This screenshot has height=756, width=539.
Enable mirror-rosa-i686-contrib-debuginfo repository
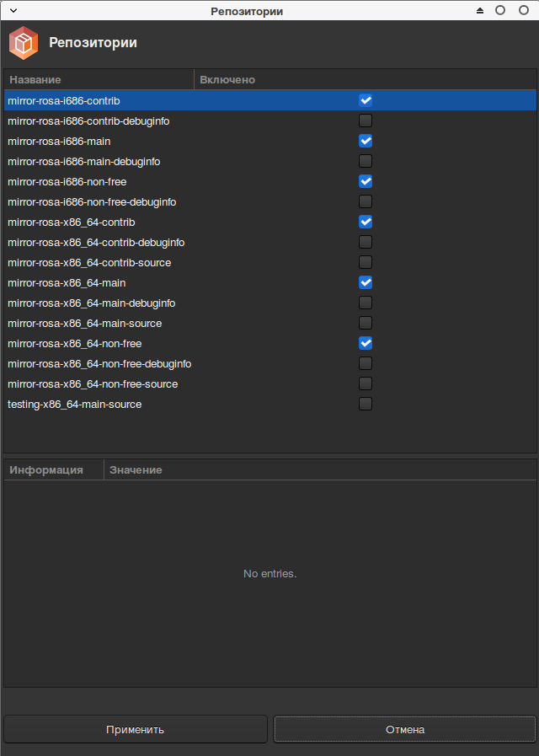[x=366, y=121]
